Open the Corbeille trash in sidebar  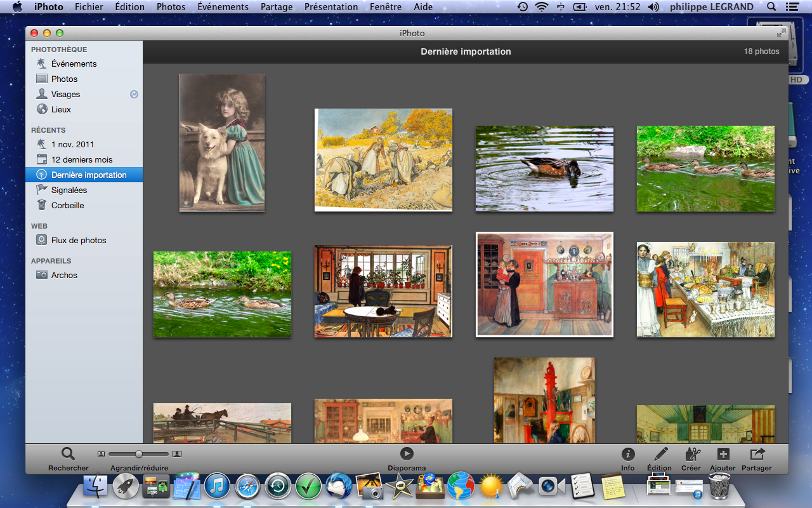(x=67, y=205)
